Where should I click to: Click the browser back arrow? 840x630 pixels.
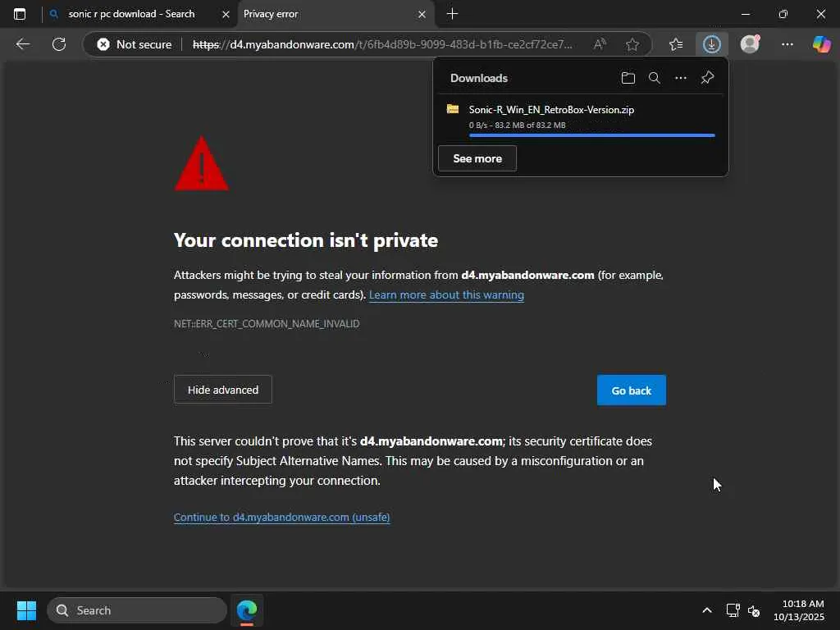coord(23,44)
